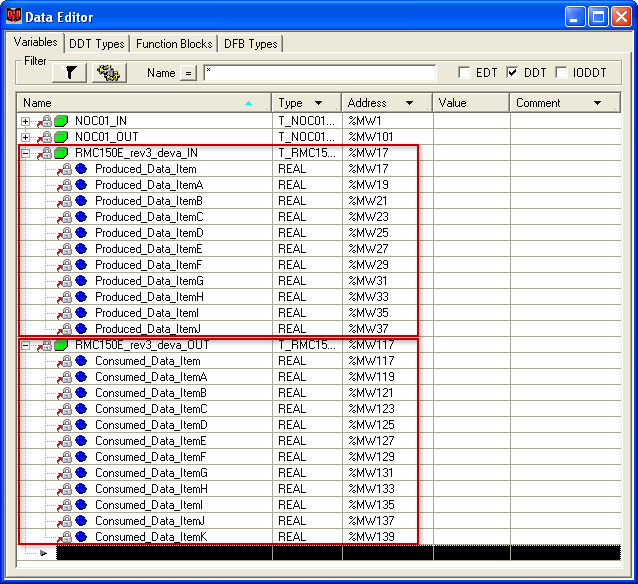Viewport: 638px width, 584px height.
Task: Click the empty new-variable row at bottom
Action: coord(339,553)
